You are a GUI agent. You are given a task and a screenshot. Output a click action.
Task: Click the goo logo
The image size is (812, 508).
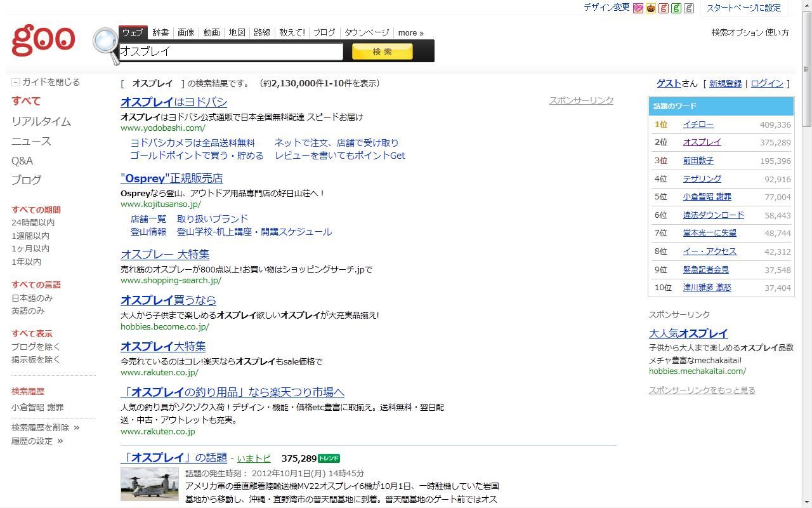coord(43,39)
